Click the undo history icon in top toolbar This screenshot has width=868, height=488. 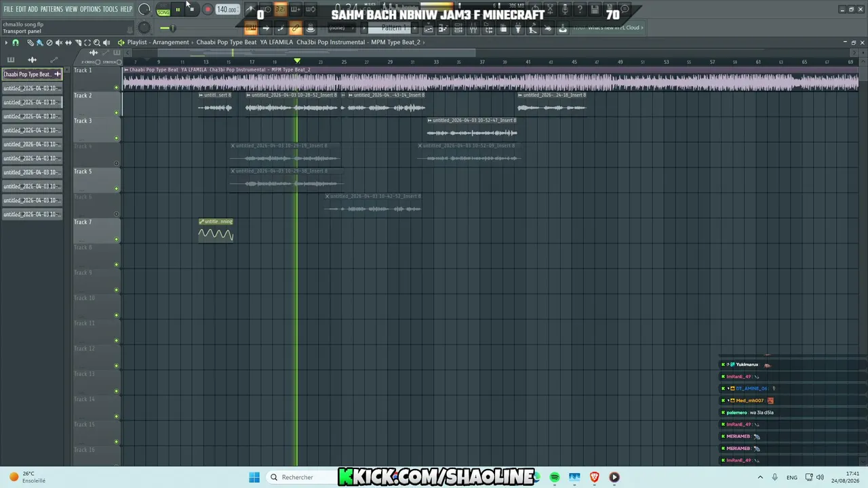535,9
